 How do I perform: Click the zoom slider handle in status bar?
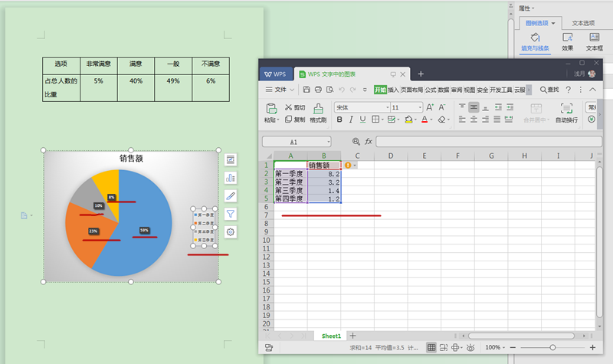click(x=552, y=347)
